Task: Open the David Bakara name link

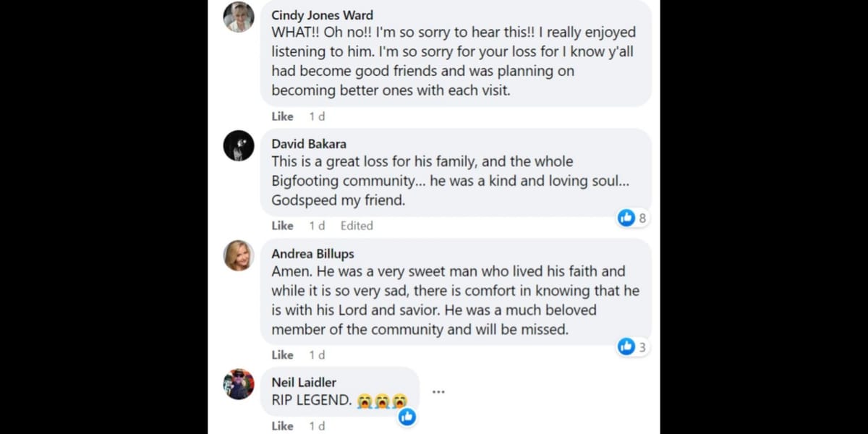Action: [309, 144]
